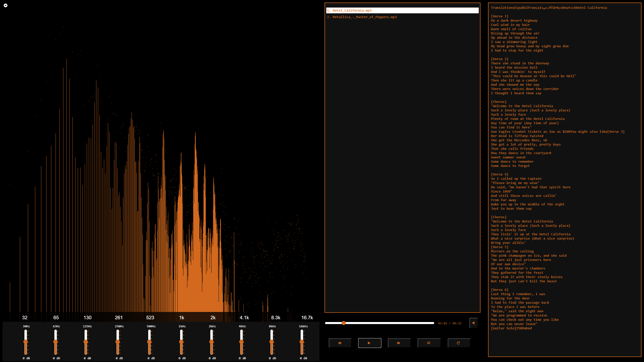Click the 30Hz equalizer slider handle
This screenshot has width=644, height=362.
(25, 342)
